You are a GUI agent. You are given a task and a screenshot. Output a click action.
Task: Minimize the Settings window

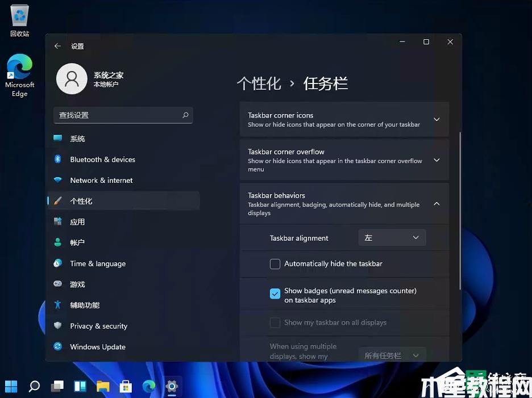[402, 41]
